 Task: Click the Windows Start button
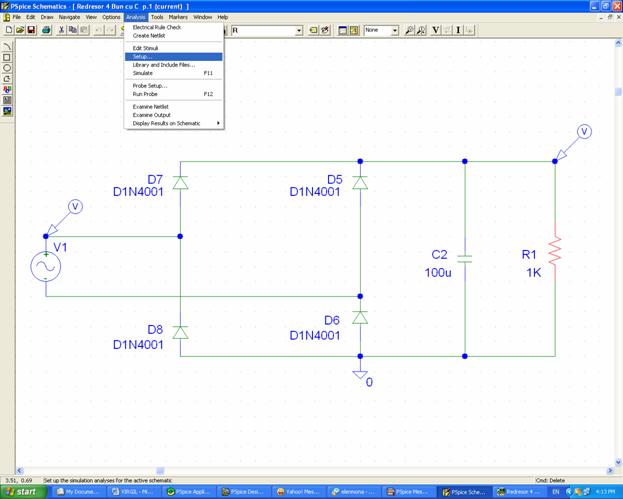pyautogui.click(x=24, y=491)
